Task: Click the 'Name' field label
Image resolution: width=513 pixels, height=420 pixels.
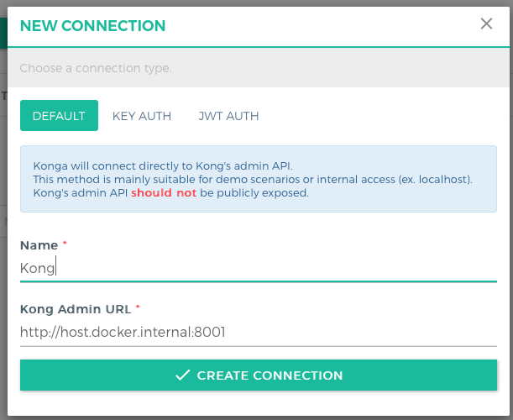Action: (39, 245)
